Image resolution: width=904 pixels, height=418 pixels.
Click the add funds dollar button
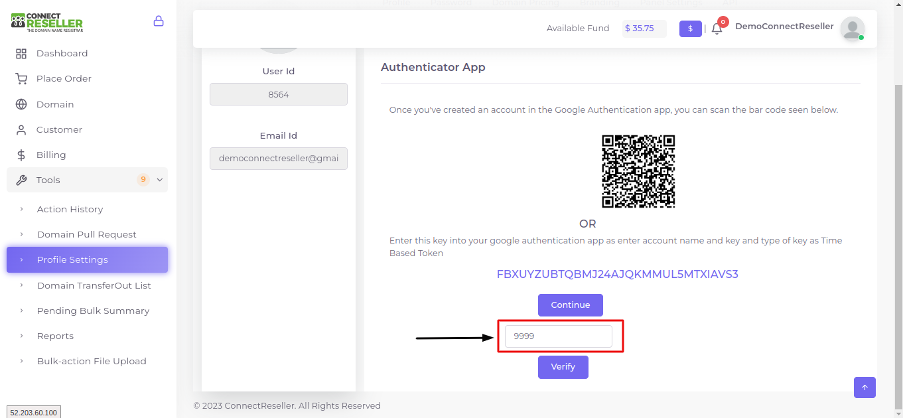click(690, 28)
